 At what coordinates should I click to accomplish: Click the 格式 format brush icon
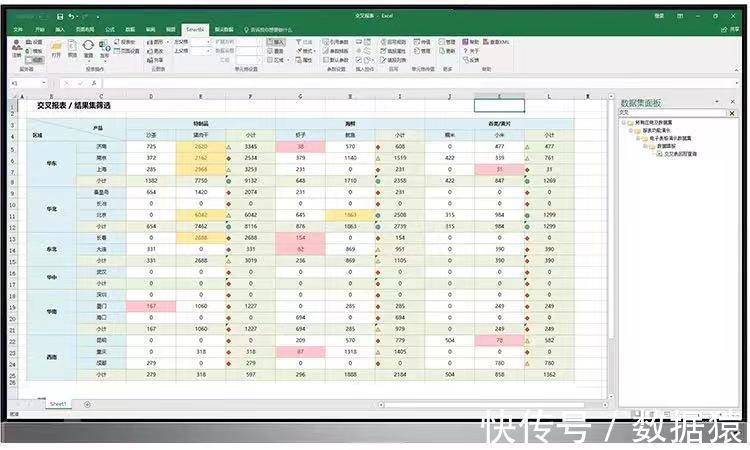(298, 51)
